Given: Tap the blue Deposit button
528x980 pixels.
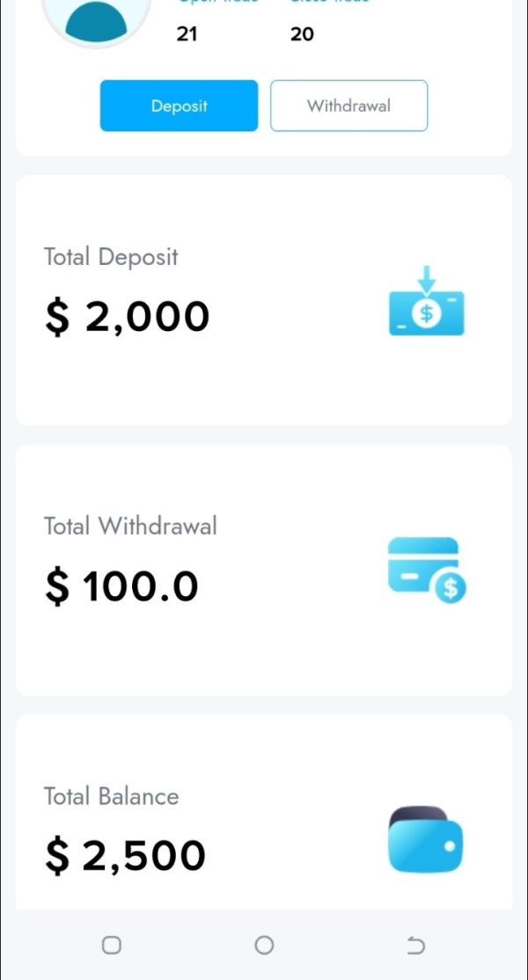Looking at the screenshot, I should click(x=179, y=106).
